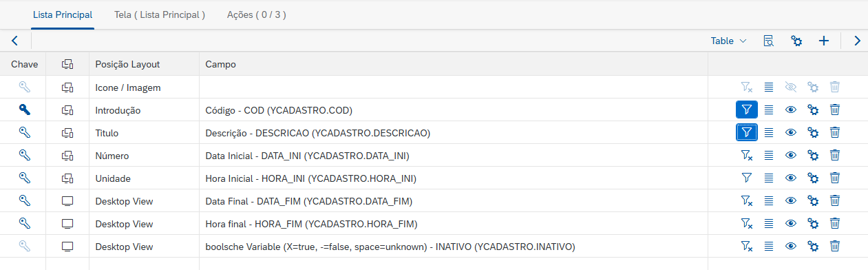Click device icon in the Titulo row
The image size is (868, 270).
click(x=67, y=132)
